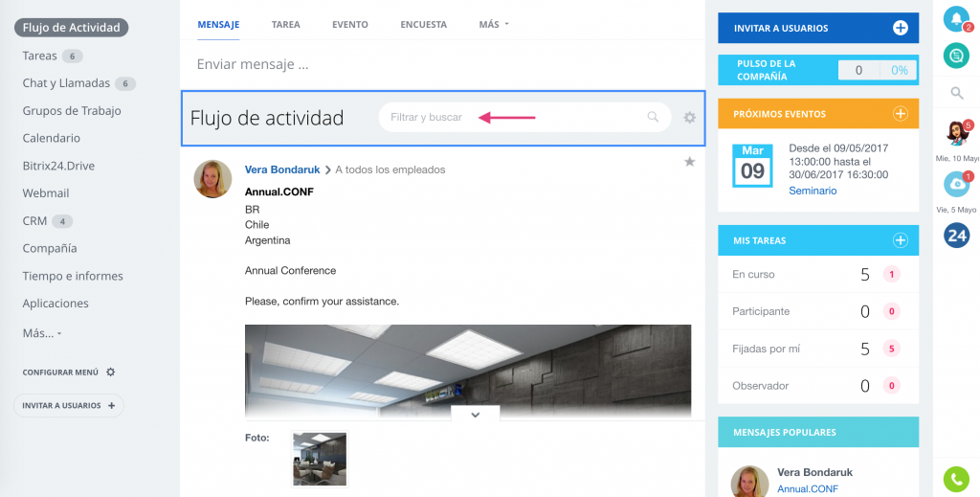The image size is (980, 497).
Task: Click the Invitar a Usuarios button in left sidebar
Action: click(69, 405)
